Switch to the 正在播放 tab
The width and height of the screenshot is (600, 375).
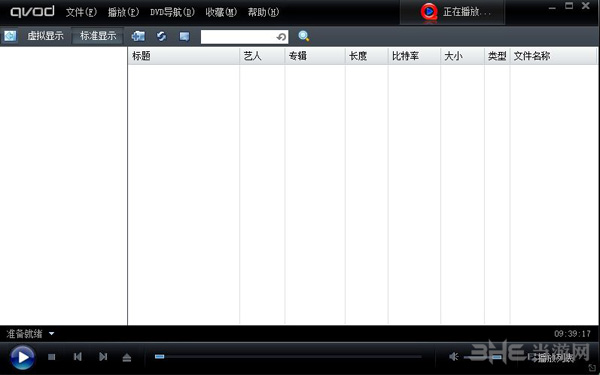452,12
